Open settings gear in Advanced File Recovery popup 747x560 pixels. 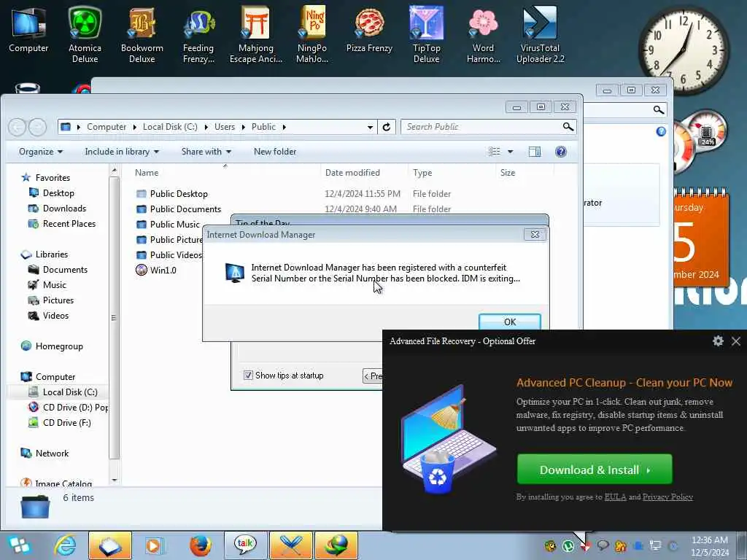[x=718, y=341]
